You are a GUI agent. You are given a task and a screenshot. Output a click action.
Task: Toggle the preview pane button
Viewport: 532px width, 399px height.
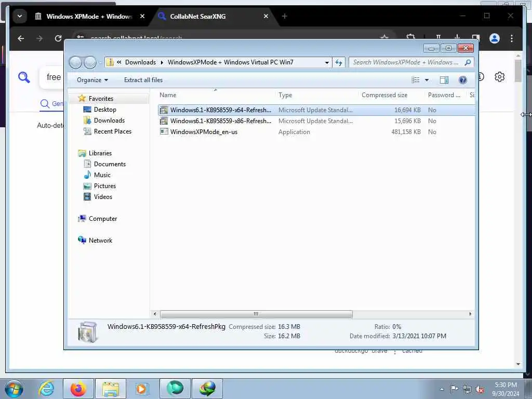click(444, 80)
